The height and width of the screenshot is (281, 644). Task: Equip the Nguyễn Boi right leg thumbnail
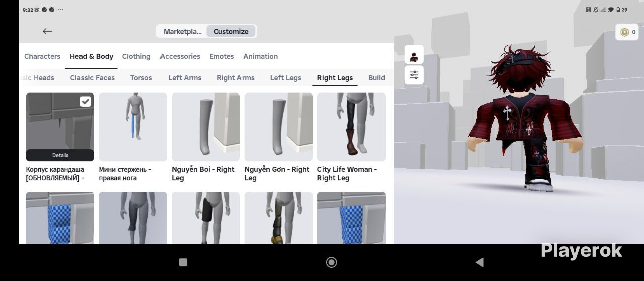(206, 127)
